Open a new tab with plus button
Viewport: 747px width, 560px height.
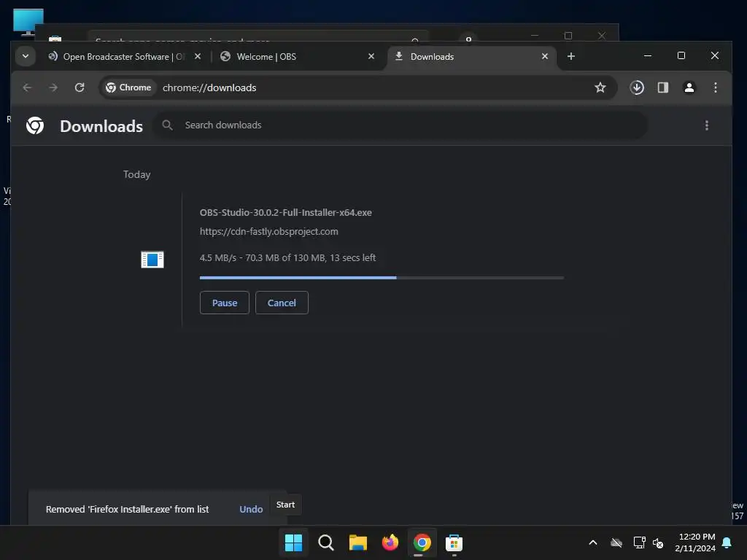pos(570,56)
